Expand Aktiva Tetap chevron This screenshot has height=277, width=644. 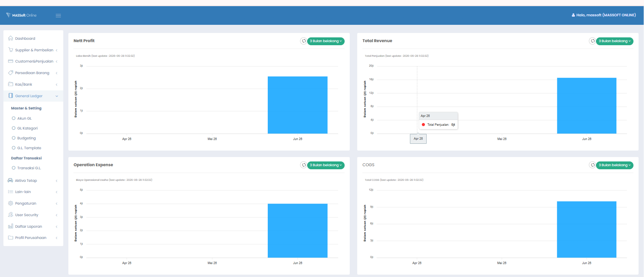pos(56,181)
